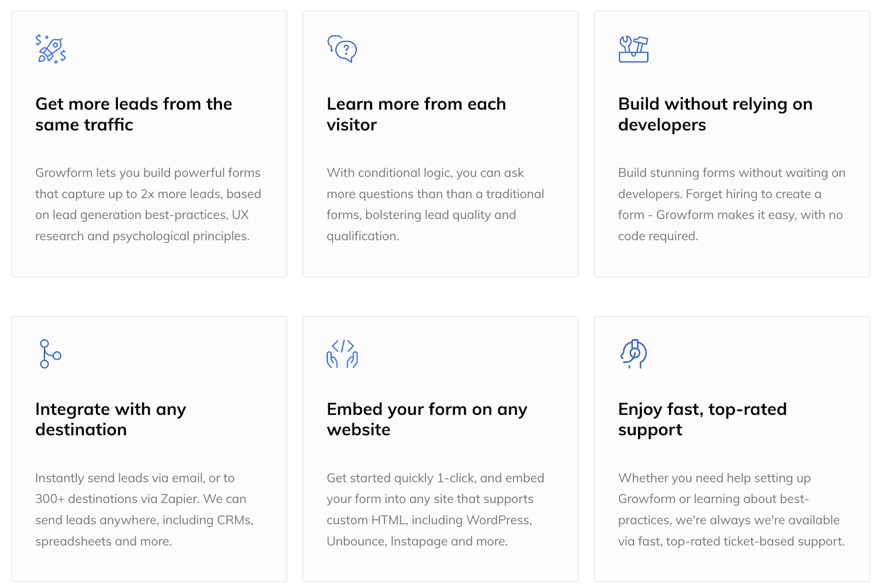Click the support headset person icon
The image size is (877, 588).
(x=634, y=354)
